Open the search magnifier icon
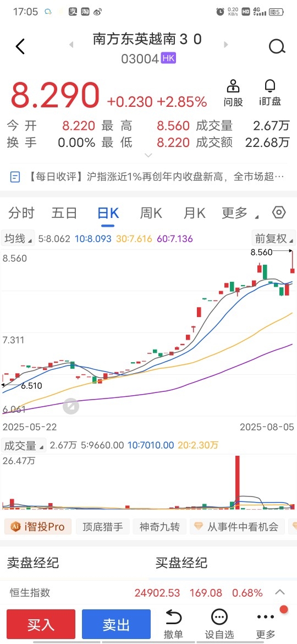 [x=277, y=46]
